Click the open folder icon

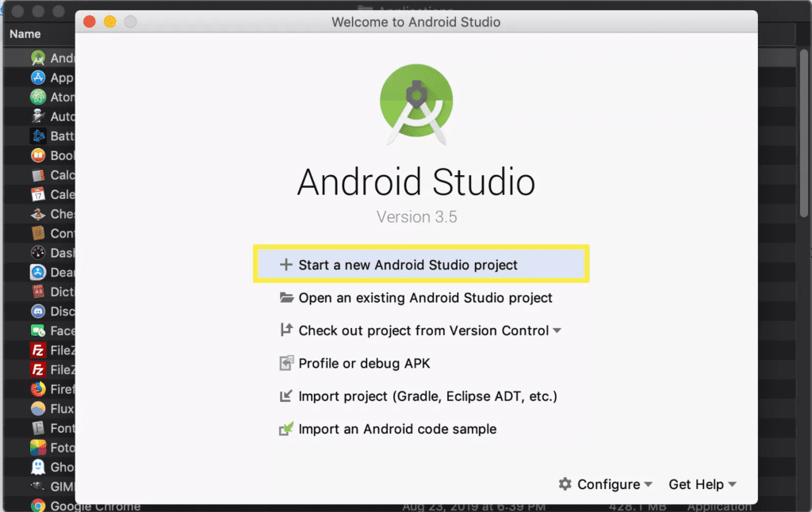tap(286, 297)
